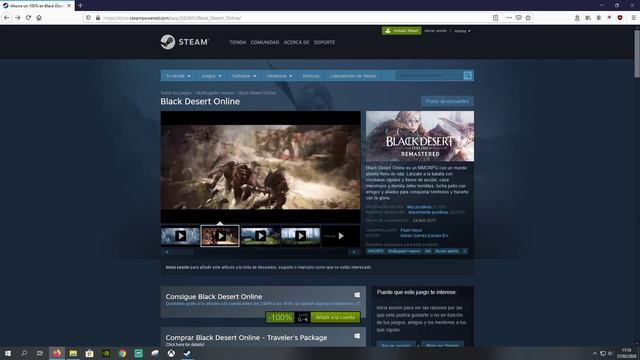Click the green Instalar Steam button
The width and height of the screenshot is (640, 360).
[x=402, y=31]
